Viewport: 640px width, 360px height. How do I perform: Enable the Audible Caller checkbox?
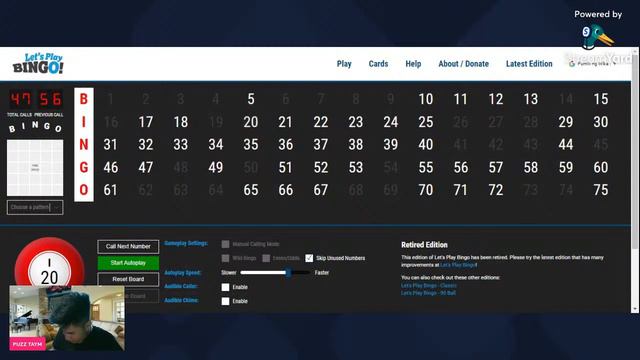click(225, 287)
